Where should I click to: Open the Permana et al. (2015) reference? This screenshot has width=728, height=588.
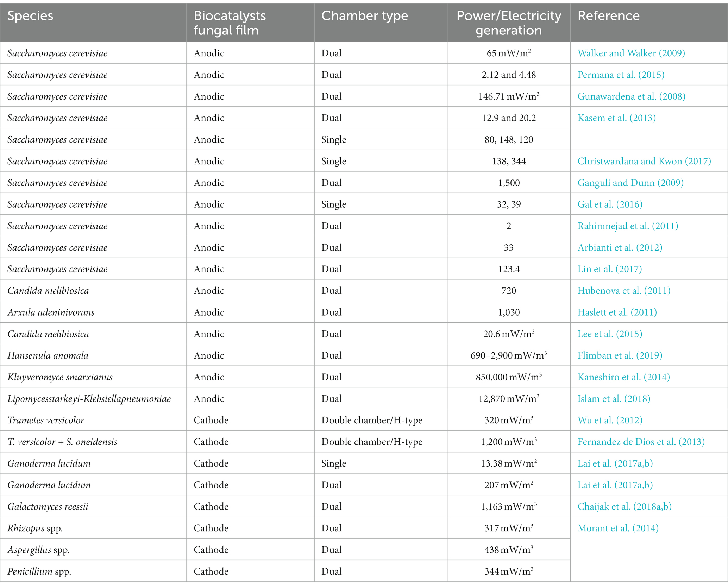click(x=621, y=75)
